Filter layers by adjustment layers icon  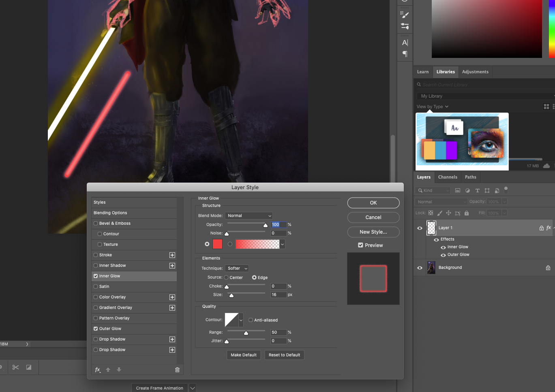(x=467, y=190)
